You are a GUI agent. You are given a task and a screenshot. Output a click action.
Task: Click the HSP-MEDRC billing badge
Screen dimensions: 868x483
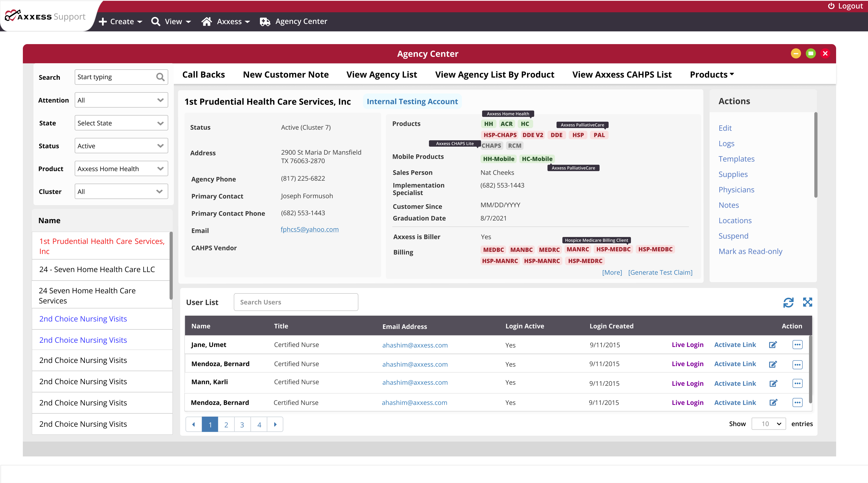585,261
